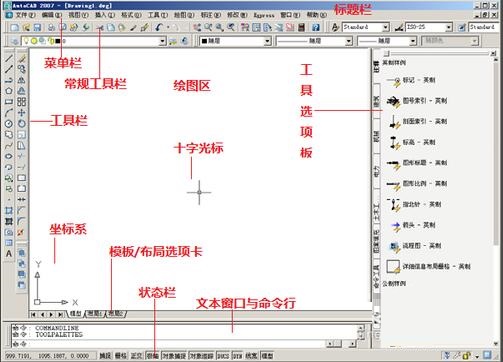This screenshot has height=362, width=503.
Task: Click the Layer Previous icon
Action: 184,41
